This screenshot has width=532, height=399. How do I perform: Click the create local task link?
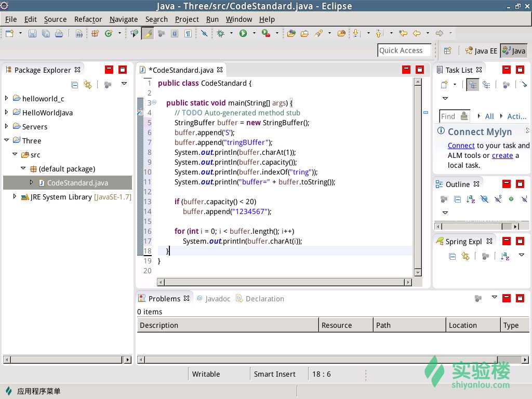click(x=502, y=155)
